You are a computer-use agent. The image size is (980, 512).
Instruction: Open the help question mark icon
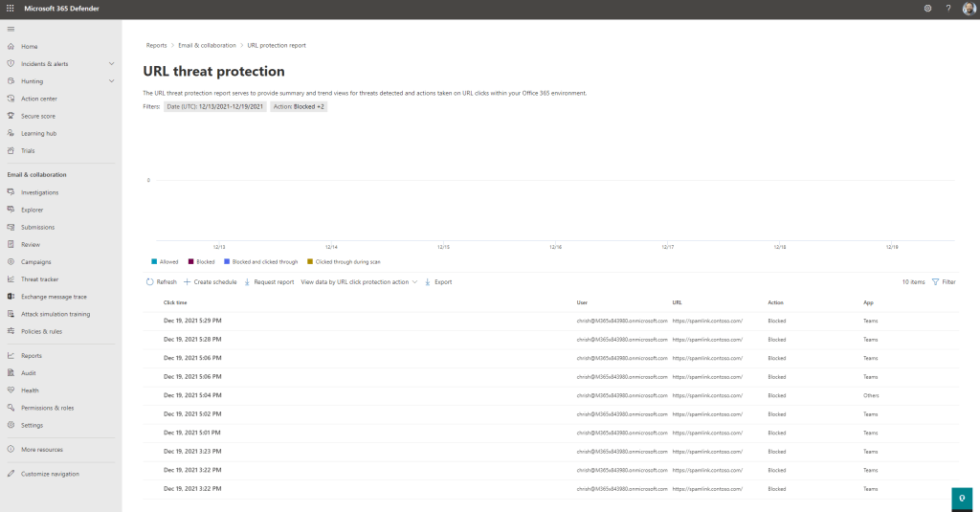[948, 8]
